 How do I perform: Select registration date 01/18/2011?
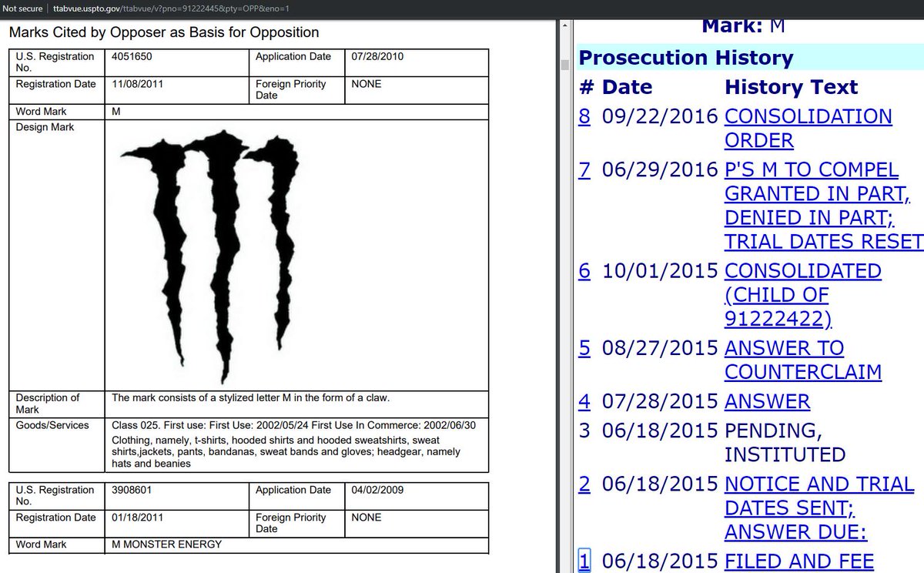tap(137, 518)
